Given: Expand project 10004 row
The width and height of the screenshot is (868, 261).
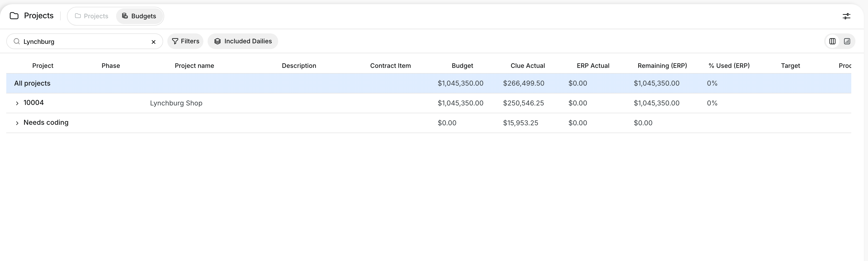Looking at the screenshot, I should coord(17,103).
